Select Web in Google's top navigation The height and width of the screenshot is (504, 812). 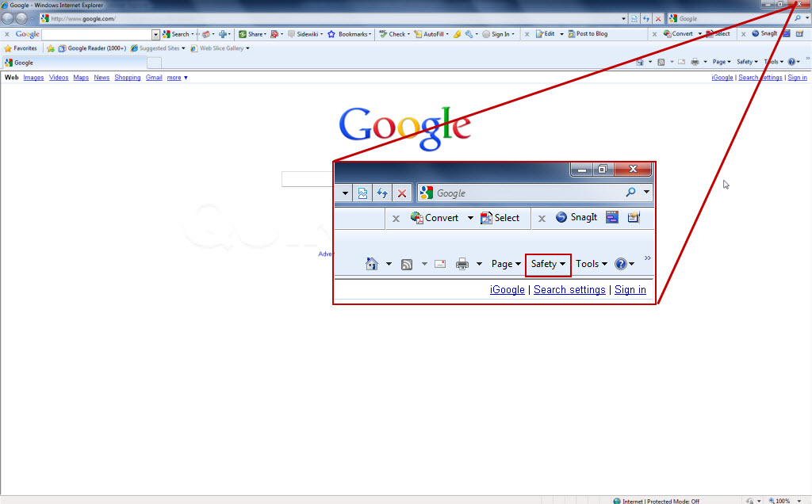(11, 78)
